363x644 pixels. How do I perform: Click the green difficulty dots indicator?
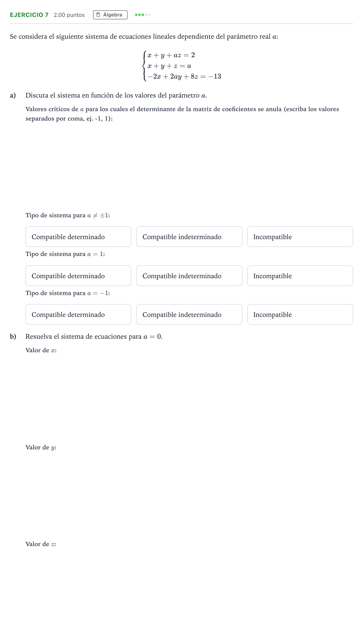pos(143,15)
